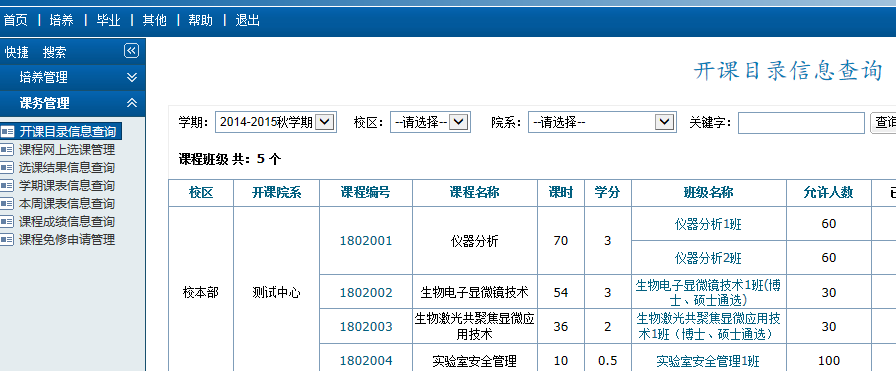Click the 学分 column header

coord(607,193)
